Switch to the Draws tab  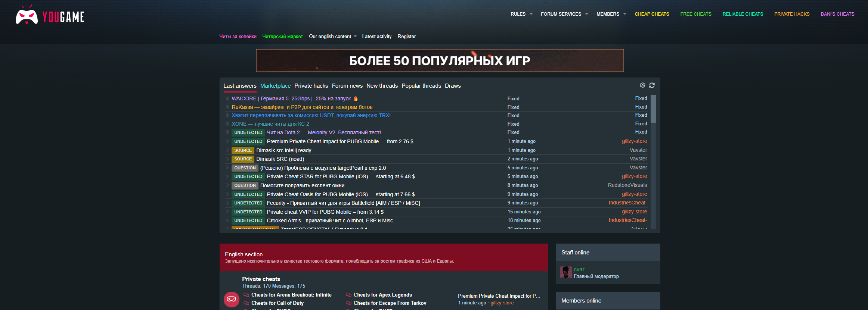point(453,86)
